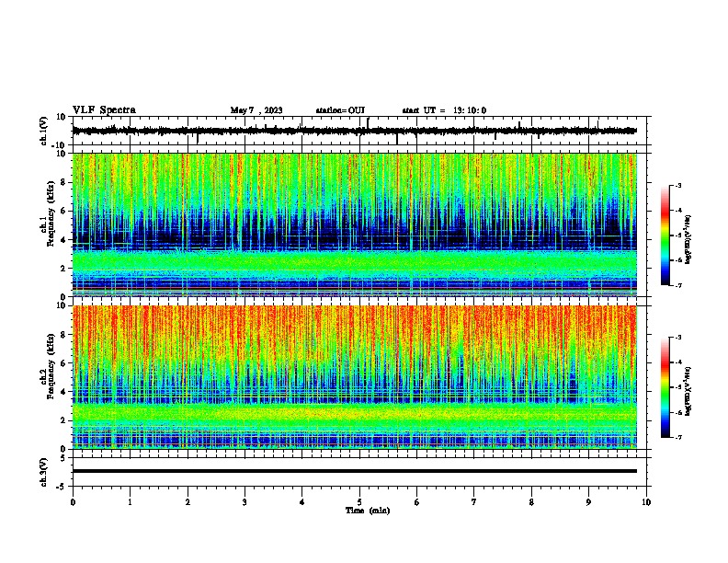Click the '5' minute tick on time axis
The width and height of the screenshot is (728, 563).
click(x=359, y=502)
